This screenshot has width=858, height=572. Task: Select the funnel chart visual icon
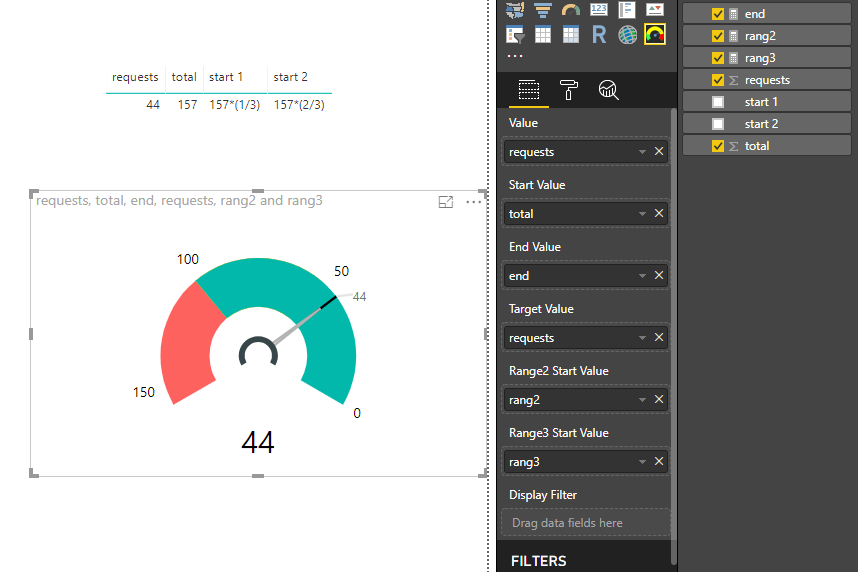click(x=543, y=9)
